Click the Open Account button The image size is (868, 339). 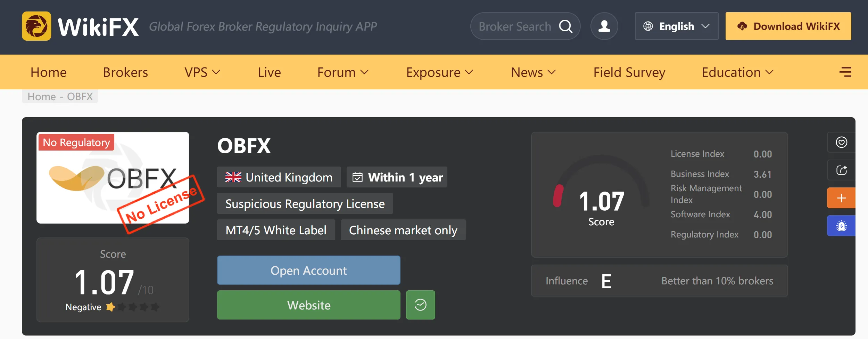pyautogui.click(x=308, y=270)
